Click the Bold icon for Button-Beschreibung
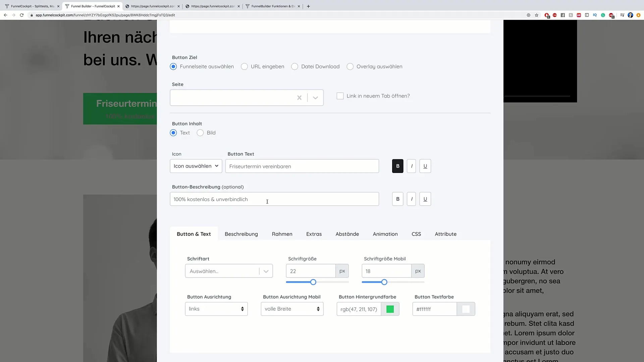This screenshot has height=362, width=644. coord(397,198)
